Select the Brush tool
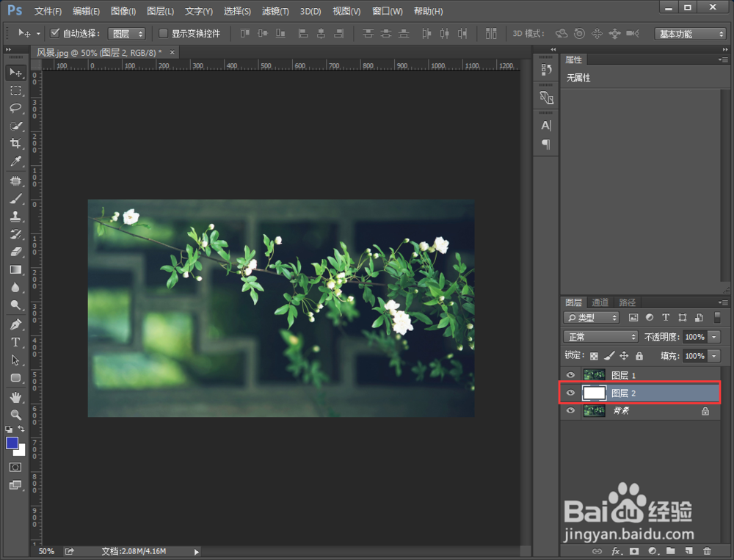This screenshot has width=734, height=560. click(15, 198)
